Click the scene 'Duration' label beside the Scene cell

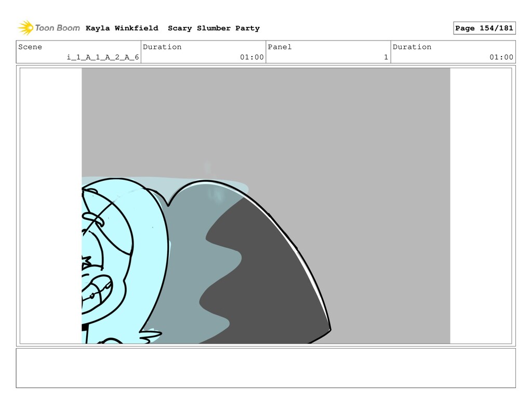pyautogui.click(x=162, y=47)
